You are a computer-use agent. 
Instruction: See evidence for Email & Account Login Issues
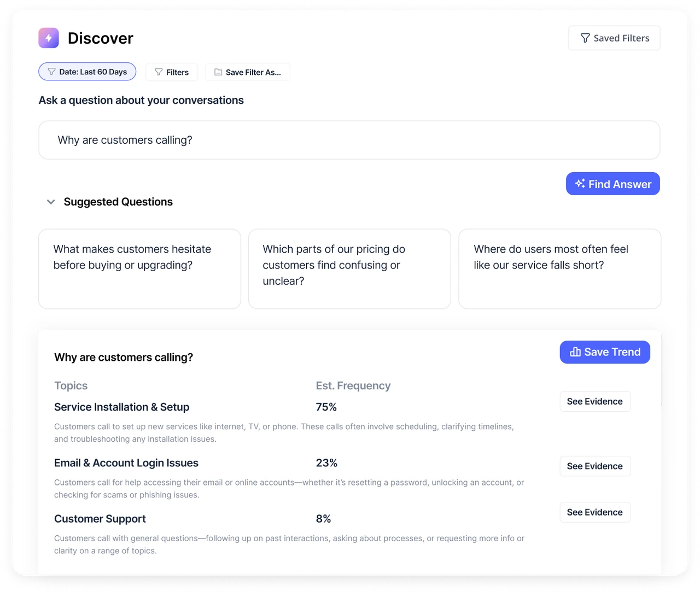[595, 466]
